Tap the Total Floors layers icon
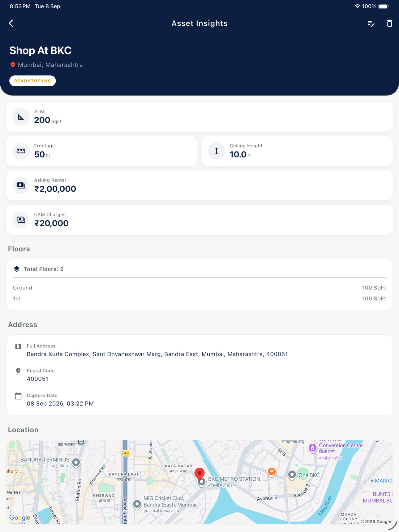Viewport: 399px width, 532px height. [17, 269]
